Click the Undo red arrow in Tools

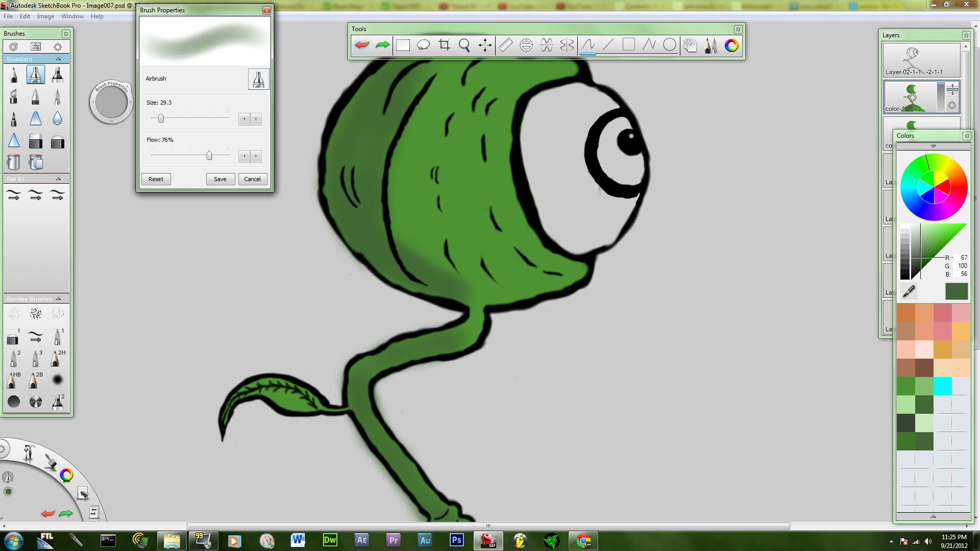pos(362,45)
